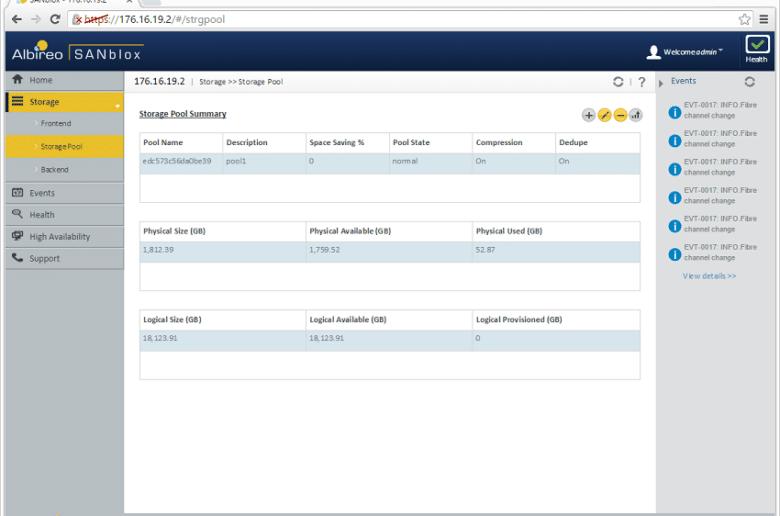Click the Compression column header
The image size is (780, 516).
514,143
